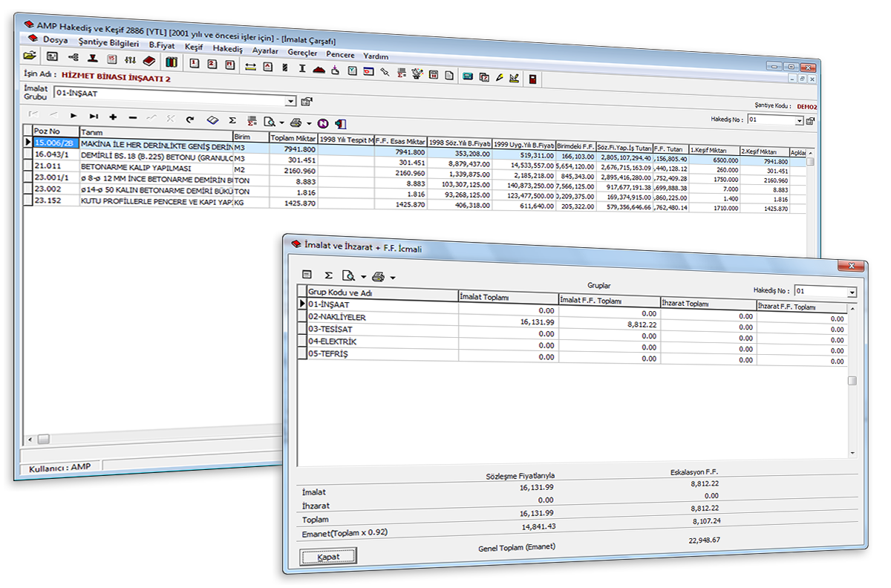Open the Hakediş menu

pos(227,49)
